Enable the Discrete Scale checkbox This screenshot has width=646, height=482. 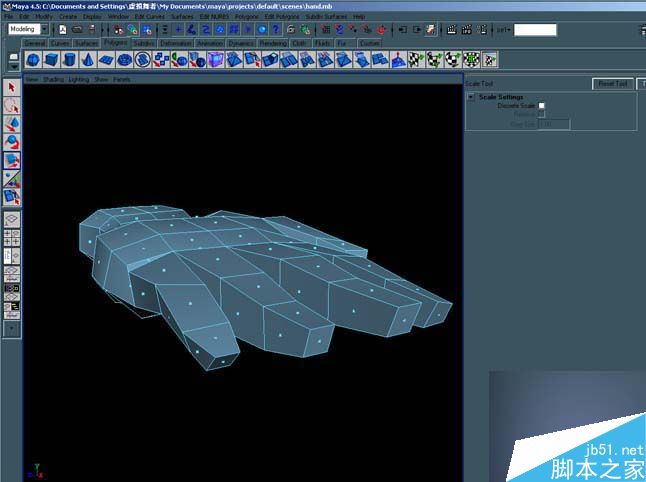(541, 105)
